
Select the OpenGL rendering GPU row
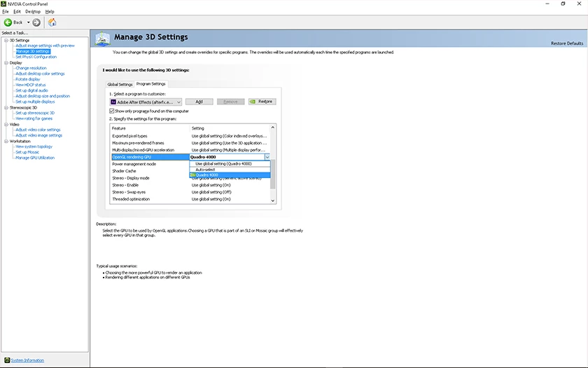point(150,157)
